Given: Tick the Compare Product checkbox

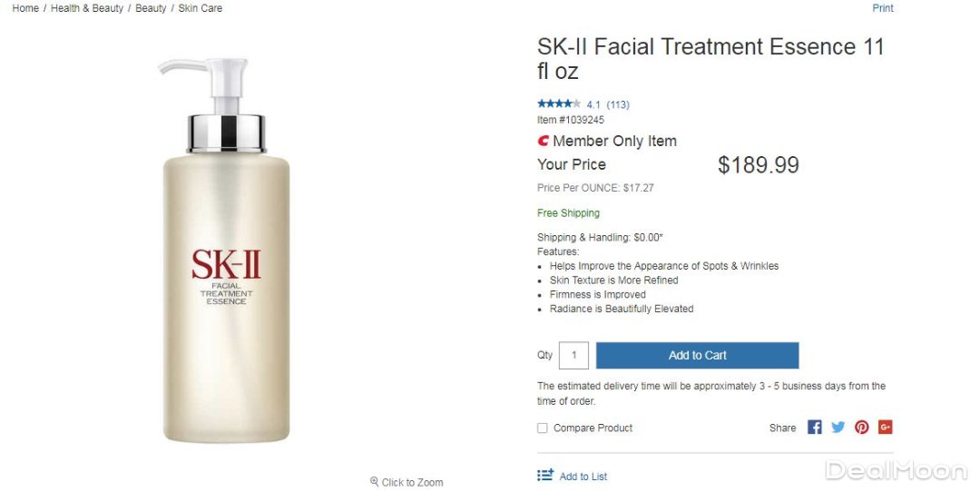Looking at the screenshot, I should (543, 428).
